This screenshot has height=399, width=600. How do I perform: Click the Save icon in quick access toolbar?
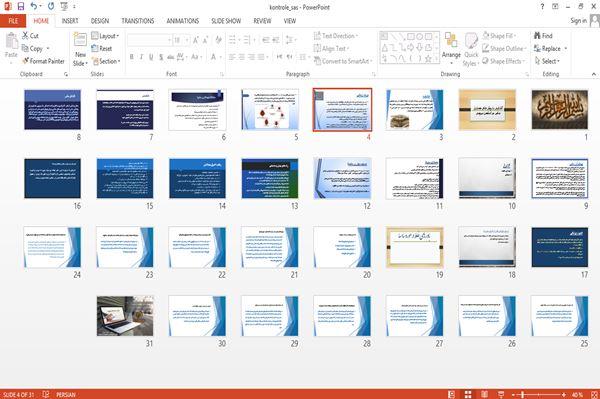coord(21,7)
